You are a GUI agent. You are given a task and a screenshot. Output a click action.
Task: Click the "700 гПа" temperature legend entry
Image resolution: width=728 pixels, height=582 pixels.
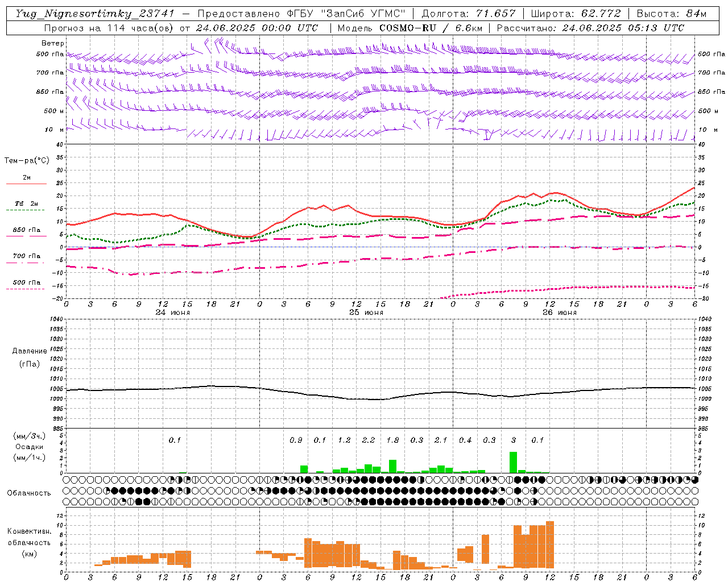tap(26, 256)
